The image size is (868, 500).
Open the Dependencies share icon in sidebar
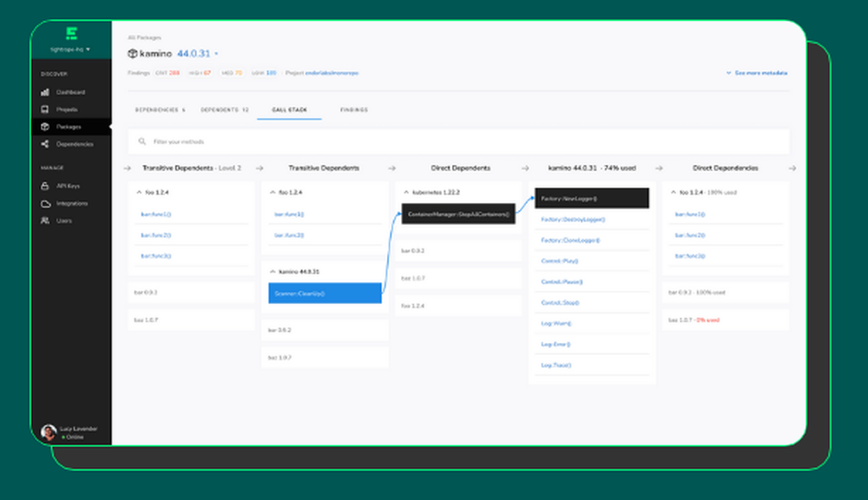(x=45, y=144)
